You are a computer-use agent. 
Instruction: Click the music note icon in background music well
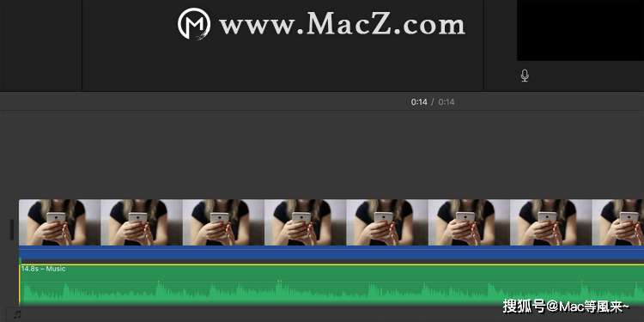17,314
